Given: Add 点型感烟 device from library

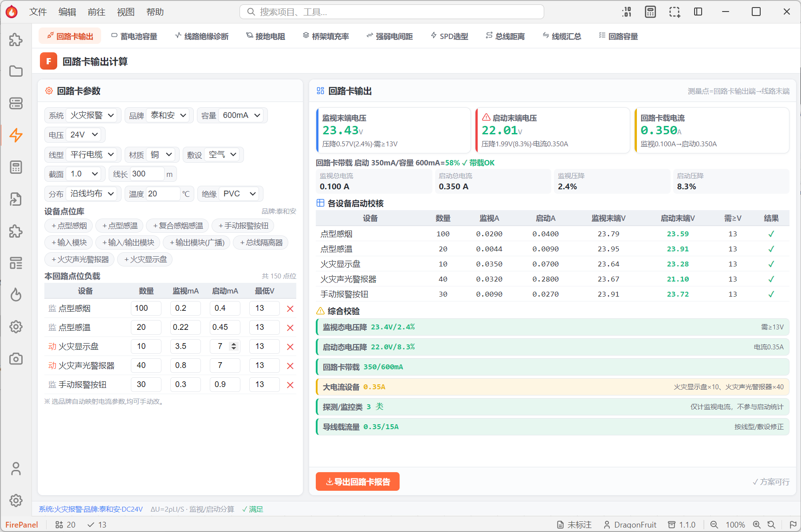Looking at the screenshot, I should tap(69, 226).
